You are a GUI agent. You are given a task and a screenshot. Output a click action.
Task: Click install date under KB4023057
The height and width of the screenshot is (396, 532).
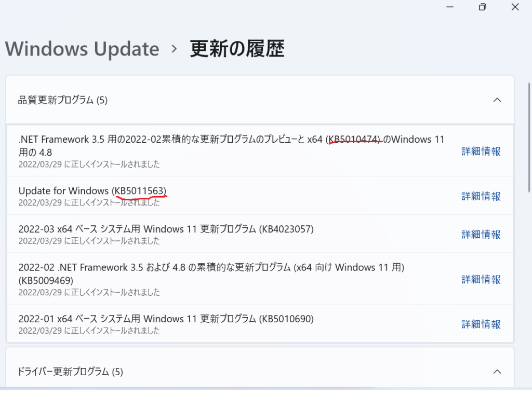point(89,241)
